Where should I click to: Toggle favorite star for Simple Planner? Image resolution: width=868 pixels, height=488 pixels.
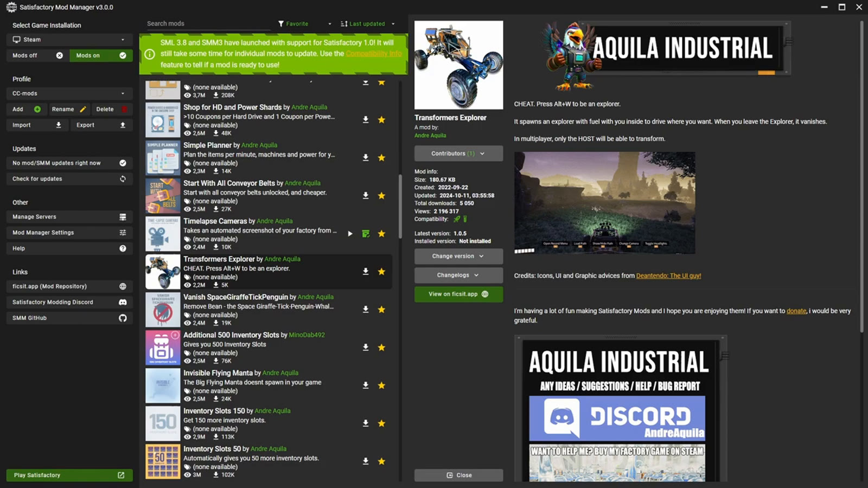pyautogui.click(x=382, y=158)
